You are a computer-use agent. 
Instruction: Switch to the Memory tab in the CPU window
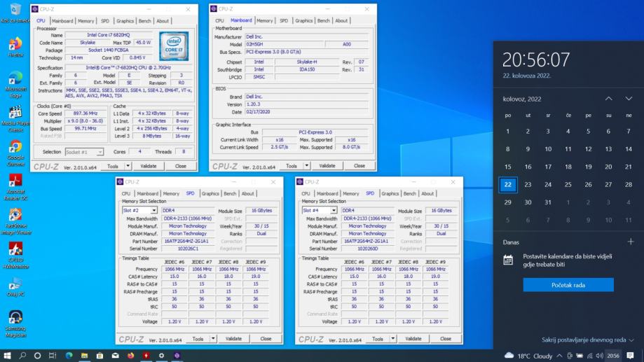pyautogui.click(x=85, y=21)
